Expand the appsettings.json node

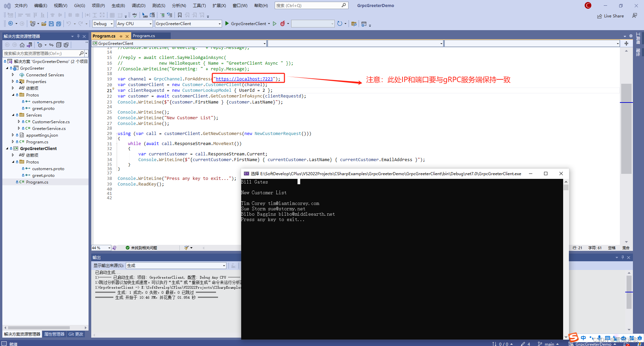click(x=13, y=135)
